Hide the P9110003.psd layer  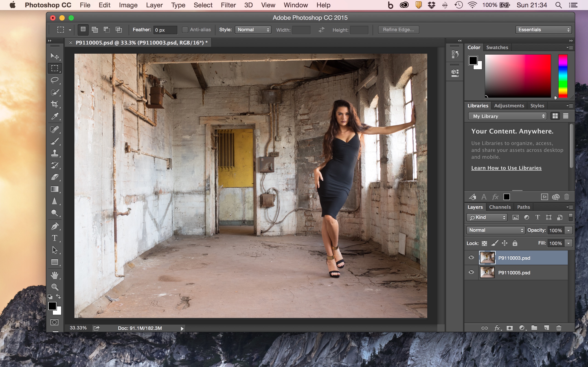tap(471, 257)
